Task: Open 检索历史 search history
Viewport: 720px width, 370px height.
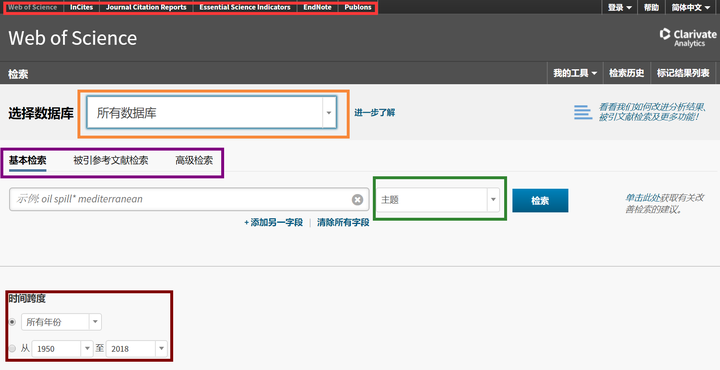Action: (626, 73)
